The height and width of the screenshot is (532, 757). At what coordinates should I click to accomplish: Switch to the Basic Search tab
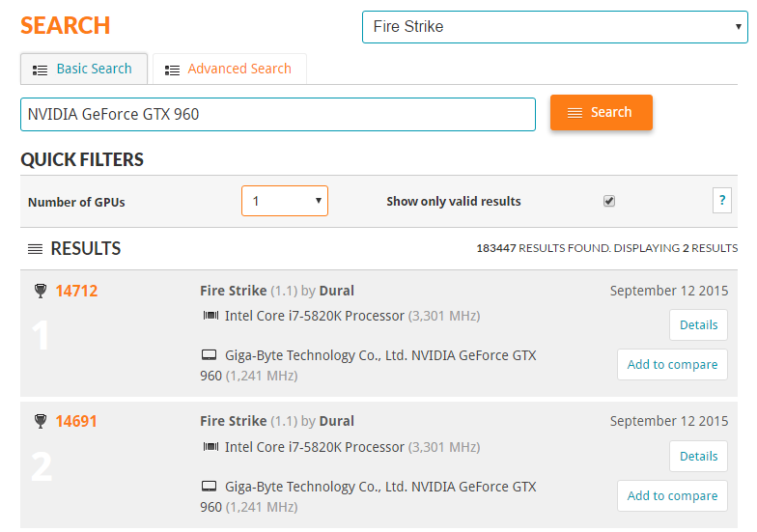click(83, 70)
